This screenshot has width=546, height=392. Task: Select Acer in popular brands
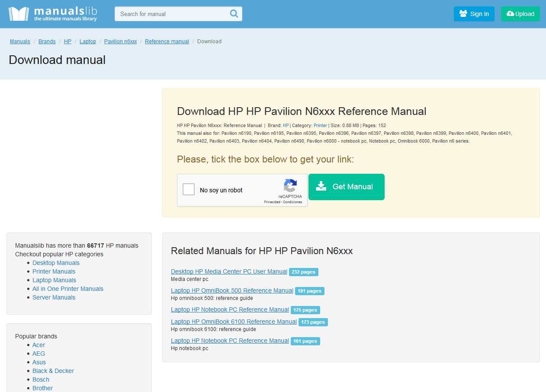tap(39, 345)
